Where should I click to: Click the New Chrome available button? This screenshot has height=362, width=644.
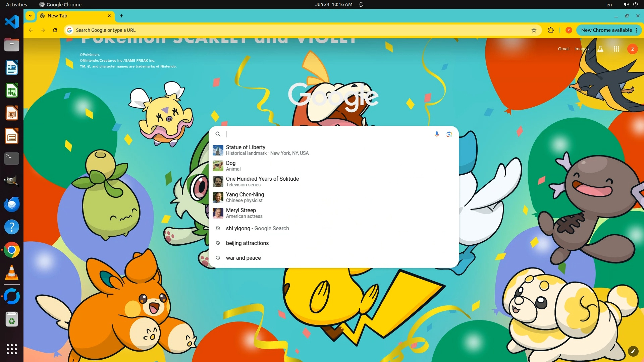coord(606,30)
